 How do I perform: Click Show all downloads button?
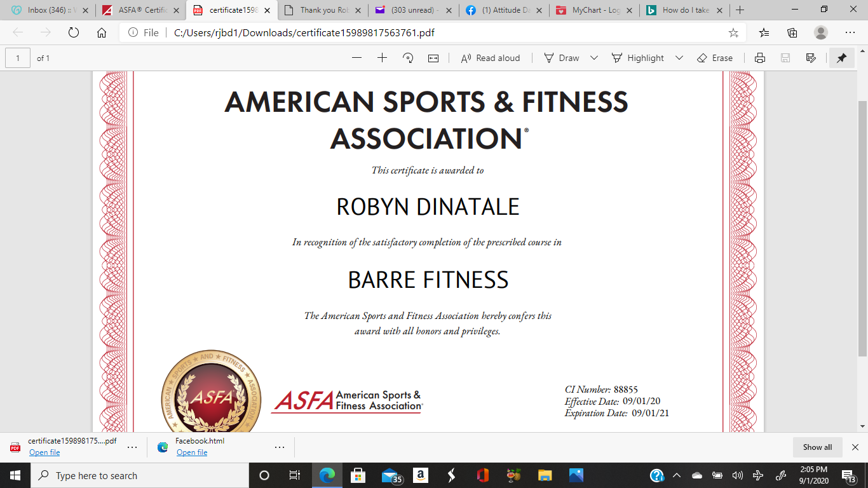click(x=817, y=447)
